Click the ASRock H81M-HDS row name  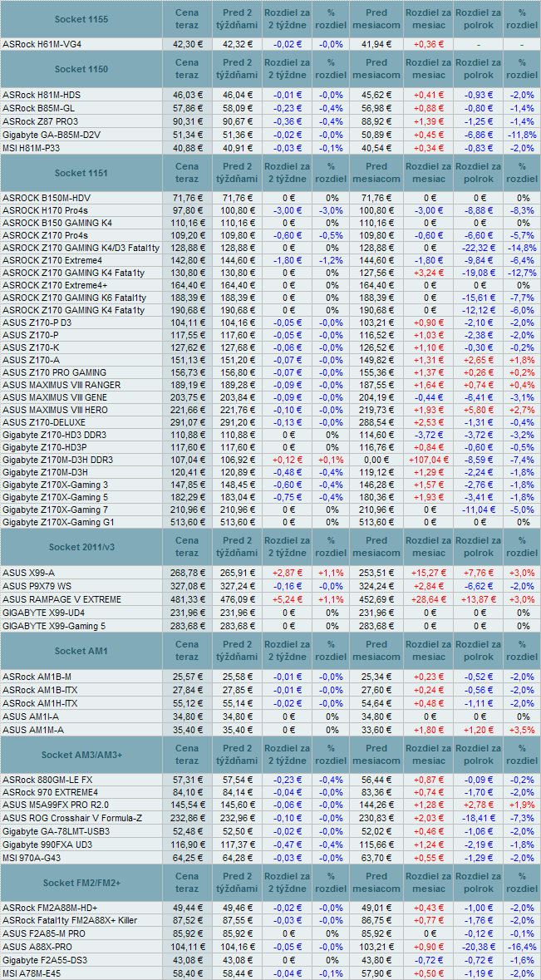(x=42, y=95)
